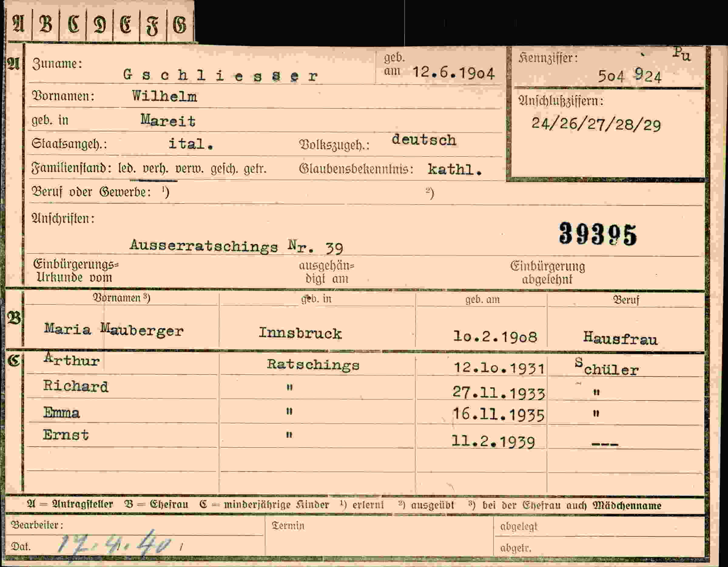Viewport: 728px width, 567px height.
Task: Click the wife's birth date 10.2.1908
Action: (x=495, y=337)
